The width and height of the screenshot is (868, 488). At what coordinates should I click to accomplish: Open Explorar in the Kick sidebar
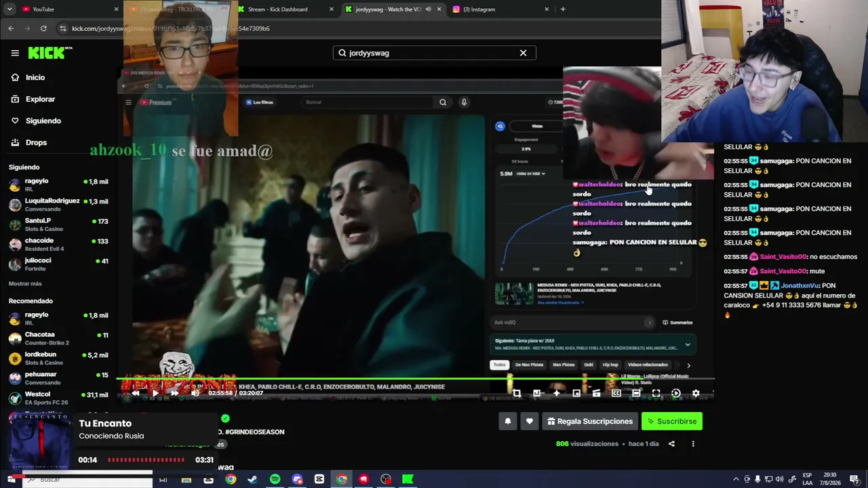click(40, 99)
